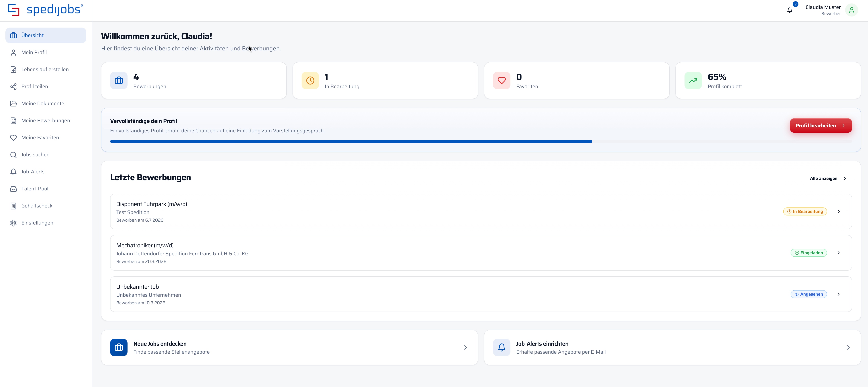Click the clock icon in the In Bearbeitung card
The image size is (868, 387).
tap(310, 80)
